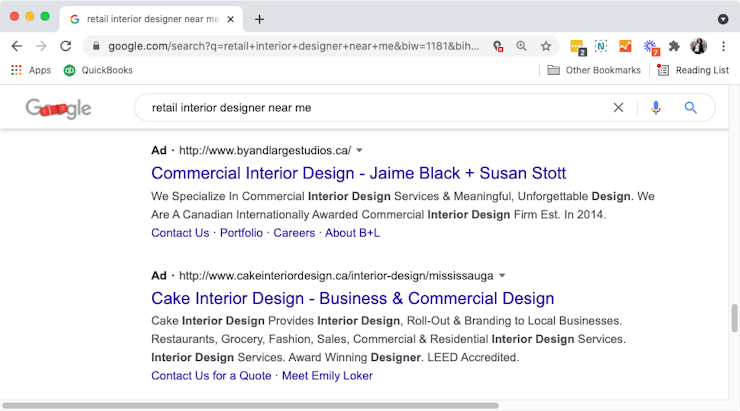Screen dimensions: 740x411
Task: Open the teal N extension icon
Action: 601,46
